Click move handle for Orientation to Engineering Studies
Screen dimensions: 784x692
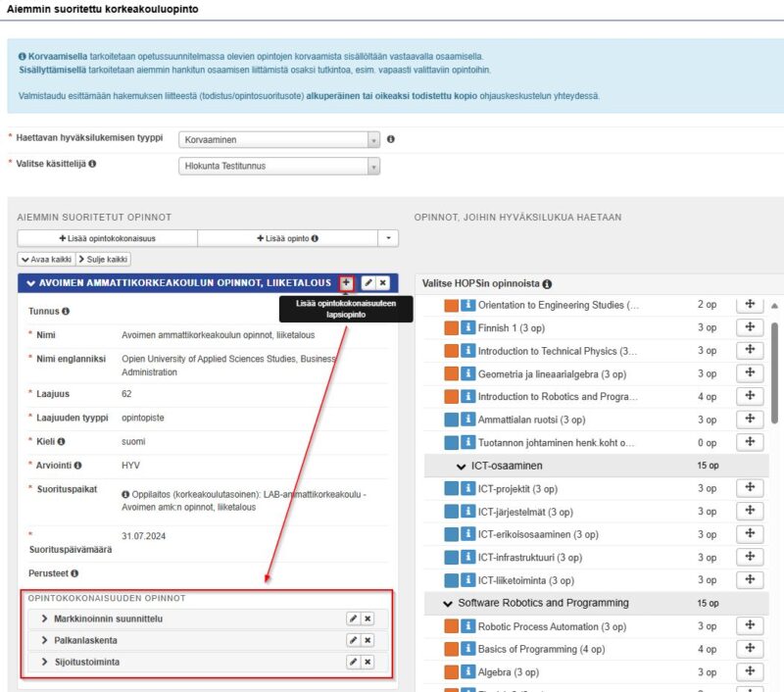(750, 304)
